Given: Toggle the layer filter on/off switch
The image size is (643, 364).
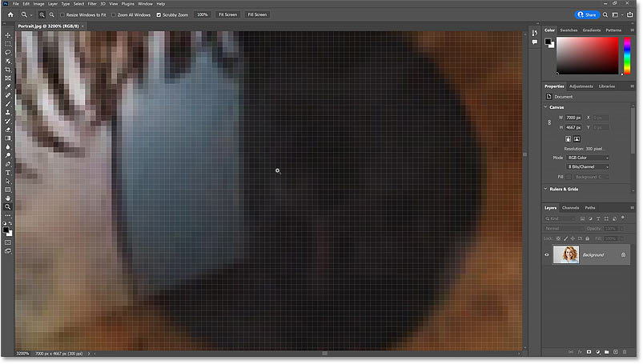Looking at the screenshot, I should pyautogui.click(x=623, y=218).
